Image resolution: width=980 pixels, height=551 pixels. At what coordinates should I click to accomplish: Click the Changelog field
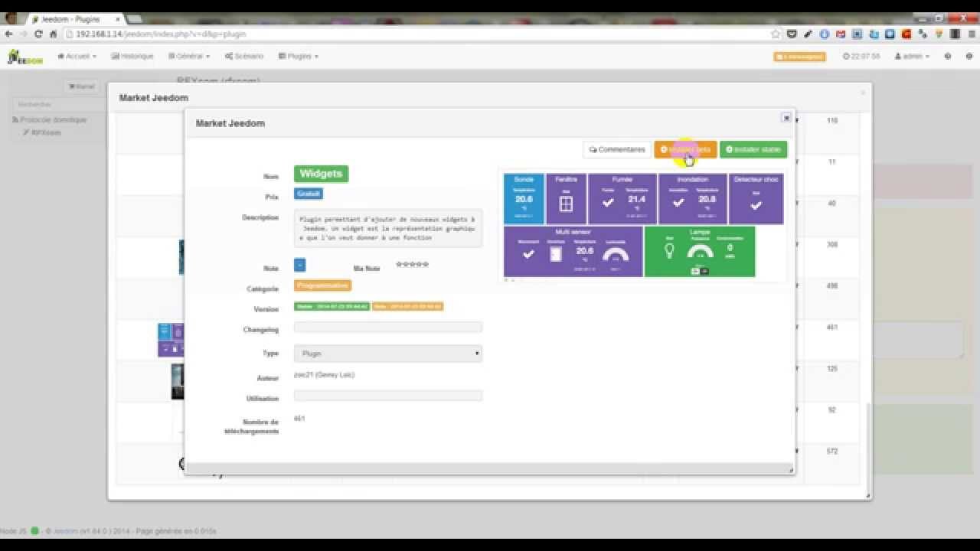[388, 327]
